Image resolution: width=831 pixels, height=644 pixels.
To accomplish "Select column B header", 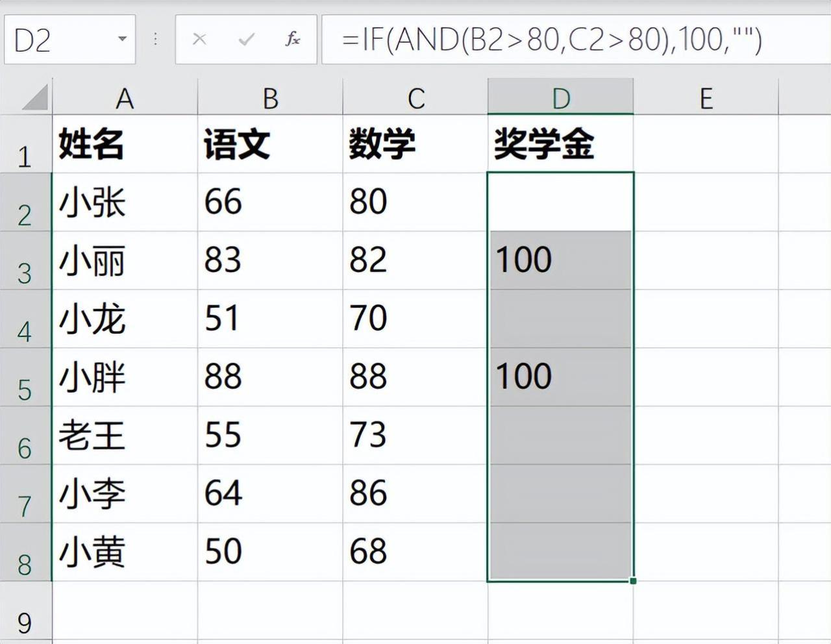I will (x=270, y=98).
